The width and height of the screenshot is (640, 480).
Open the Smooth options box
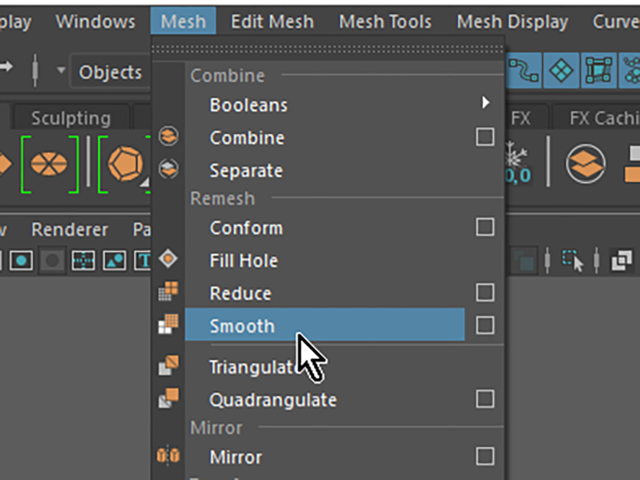485,325
